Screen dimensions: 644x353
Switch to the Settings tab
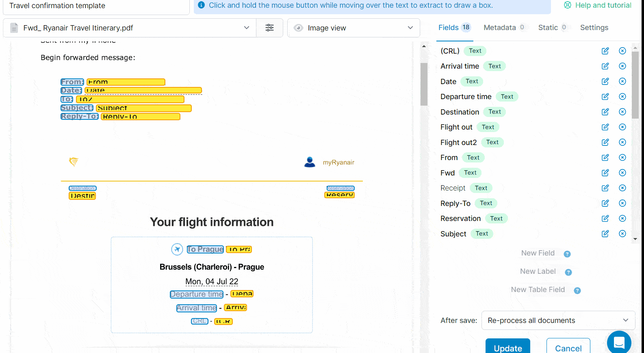click(x=594, y=28)
